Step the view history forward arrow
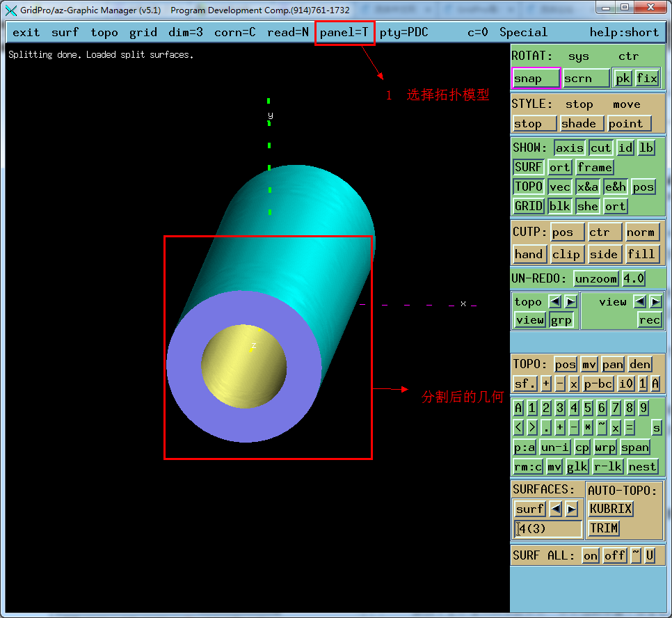The height and width of the screenshot is (618, 672). pos(655,301)
